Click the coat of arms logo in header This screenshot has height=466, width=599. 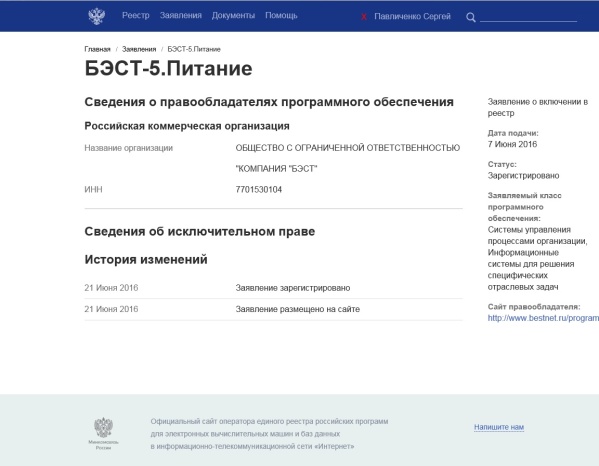pyautogui.click(x=97, y=16)
